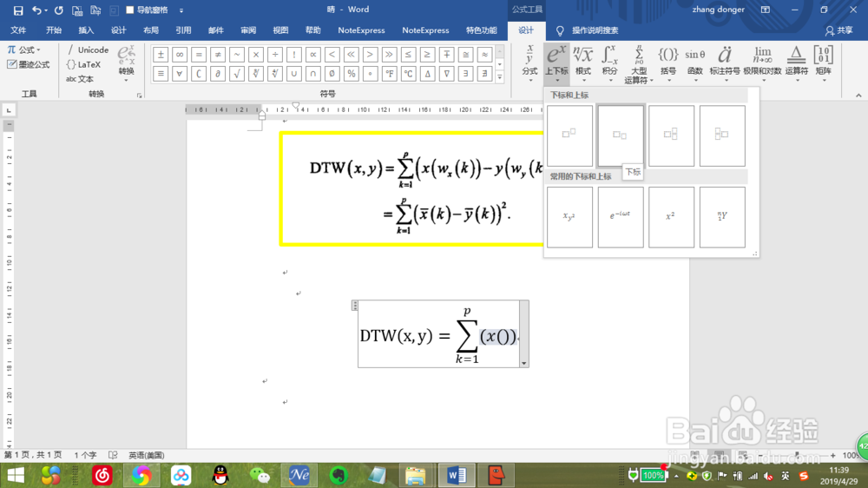Open the 运算符 operator menu
Image resolution: width=868 pixels, height=488 pixels.
(797, 63)
